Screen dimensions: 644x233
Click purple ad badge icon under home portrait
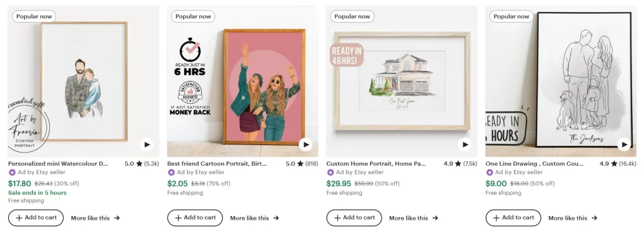[x=331, y=172]
